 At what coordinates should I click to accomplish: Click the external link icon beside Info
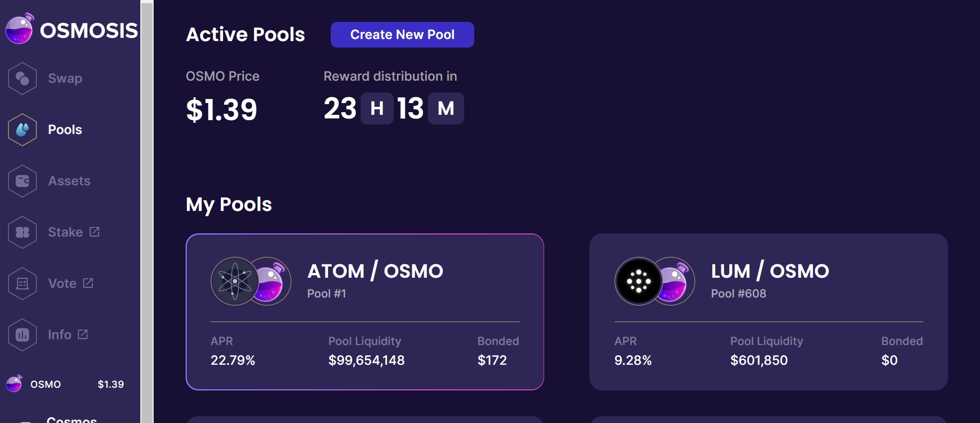tap(83, 334)
